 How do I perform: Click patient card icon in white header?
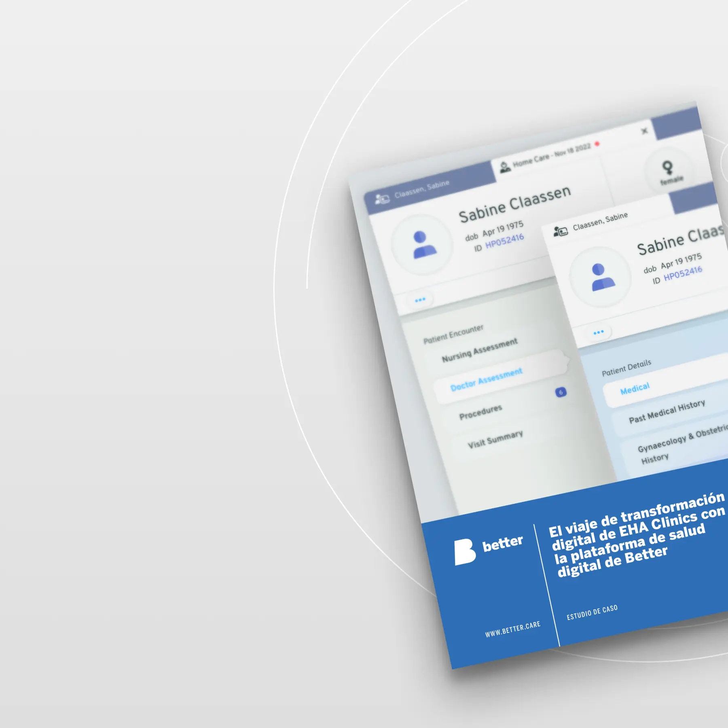[561, 232]
